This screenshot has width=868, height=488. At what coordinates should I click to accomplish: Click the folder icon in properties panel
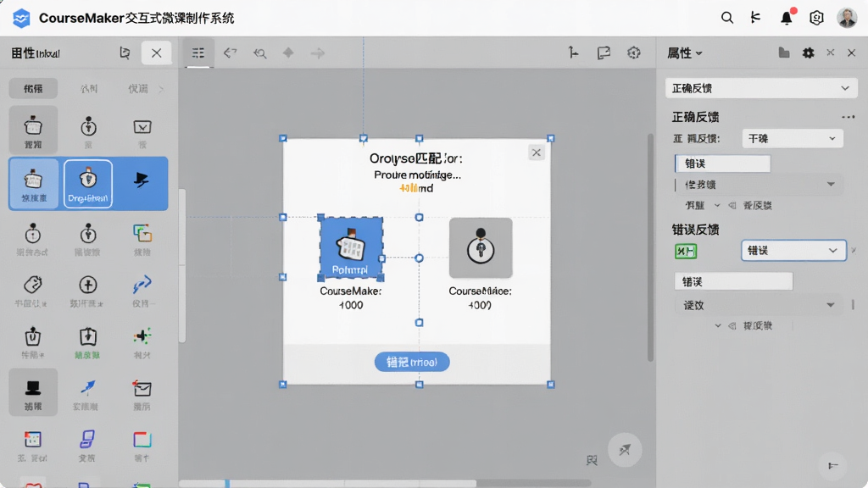pyautogui.click(x=784, y=53)
